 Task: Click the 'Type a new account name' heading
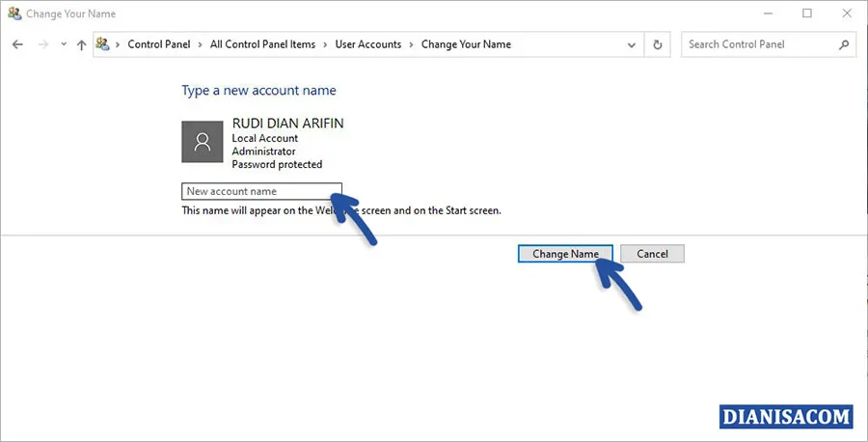(259, 91)
